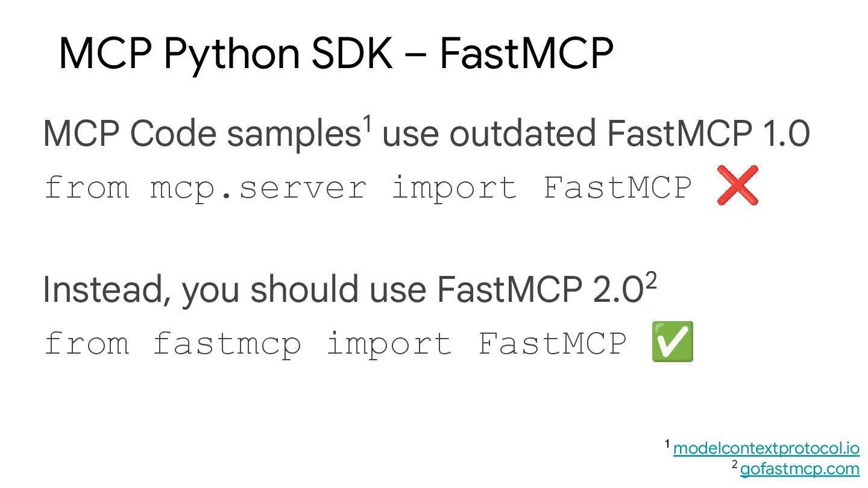Click the words 'MCP Code samples'
Viewport: 868px width, 488px height.
click(202, 134)
